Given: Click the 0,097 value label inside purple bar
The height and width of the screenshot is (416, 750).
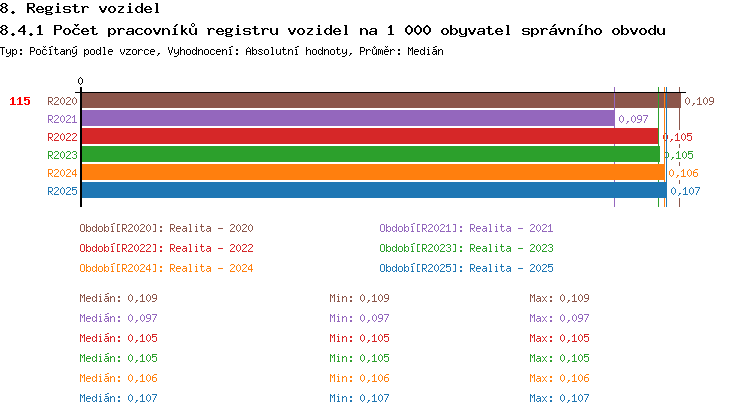Looking at the screenshot, I should click(633, 119).
